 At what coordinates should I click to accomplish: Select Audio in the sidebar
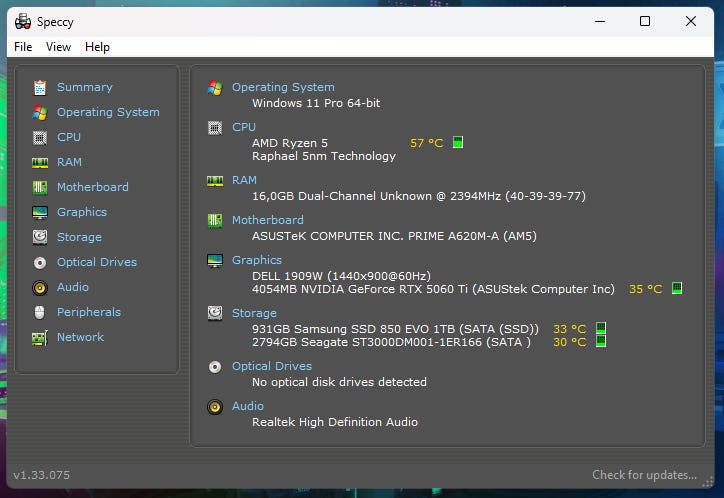pyautogui.click(x=73, y=287)
